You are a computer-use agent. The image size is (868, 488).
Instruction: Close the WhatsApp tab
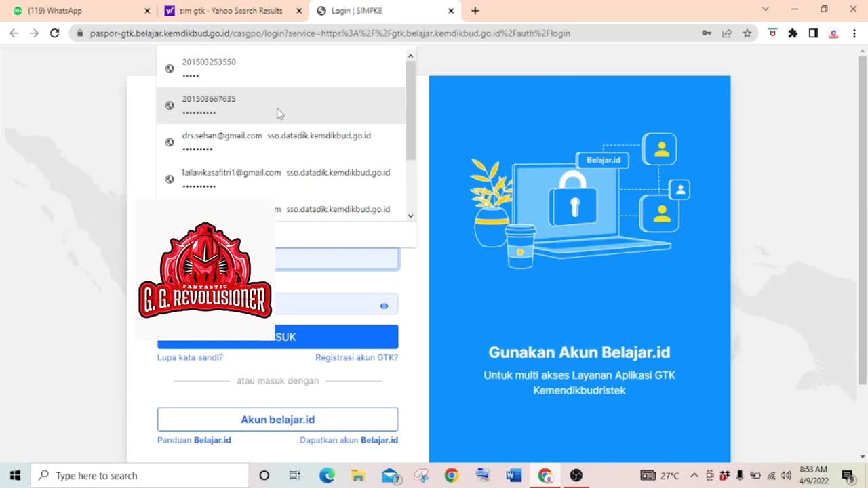coord(148,11)
